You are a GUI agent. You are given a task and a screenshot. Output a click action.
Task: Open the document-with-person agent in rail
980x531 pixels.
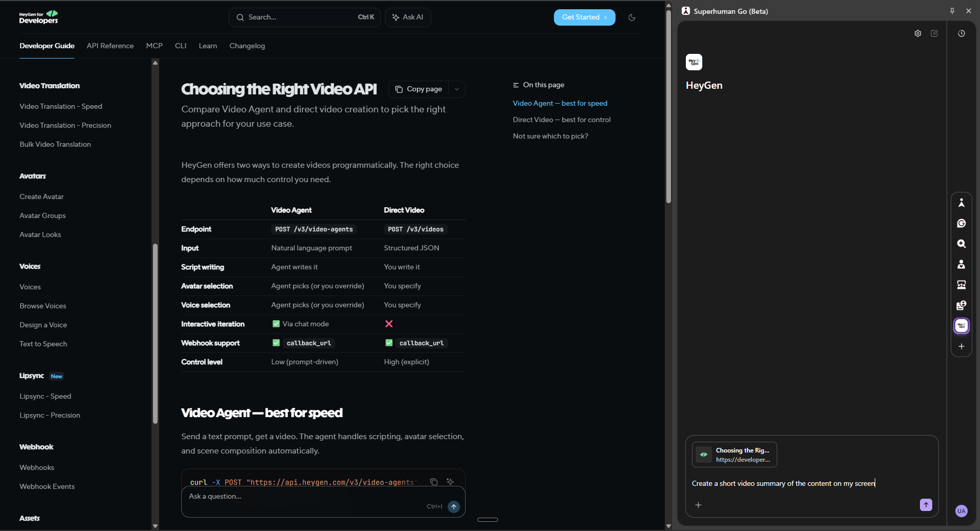point(962,305)
